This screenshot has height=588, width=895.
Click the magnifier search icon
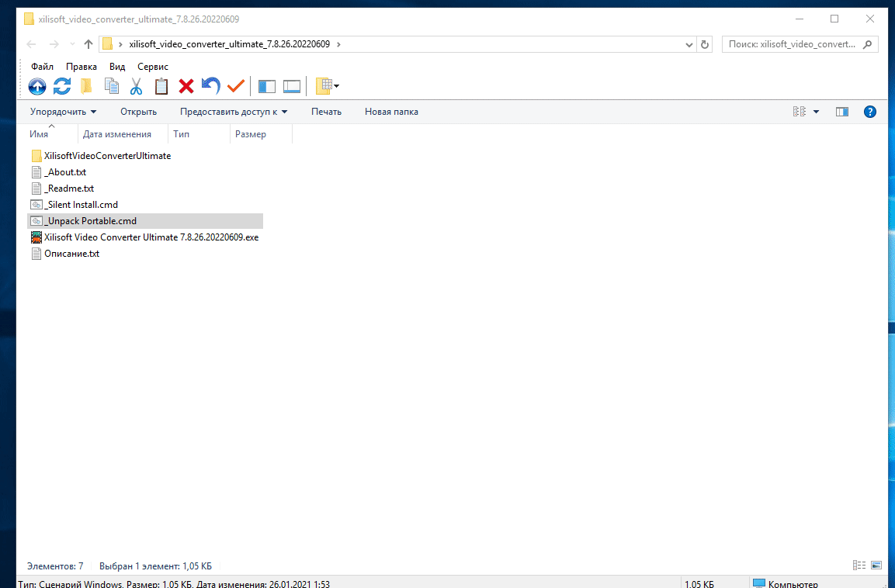(x=868, y=44)
